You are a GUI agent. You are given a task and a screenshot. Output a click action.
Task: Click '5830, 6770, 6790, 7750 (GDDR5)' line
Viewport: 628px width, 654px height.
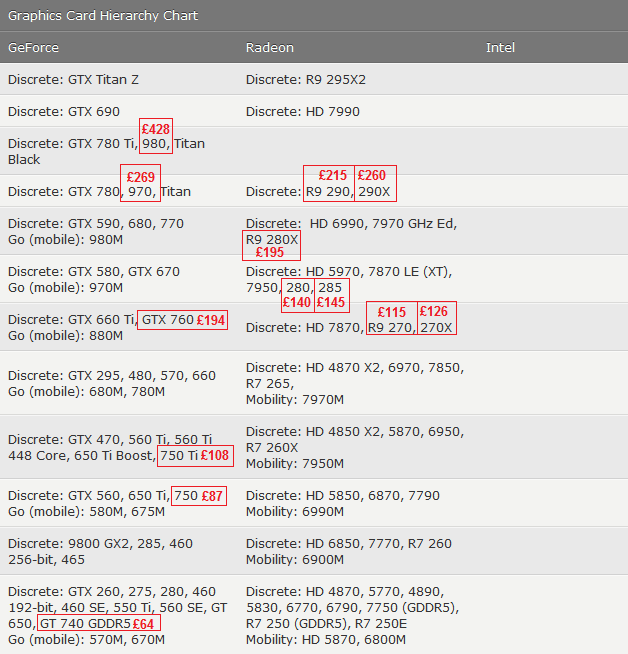[x=352, y=607]
